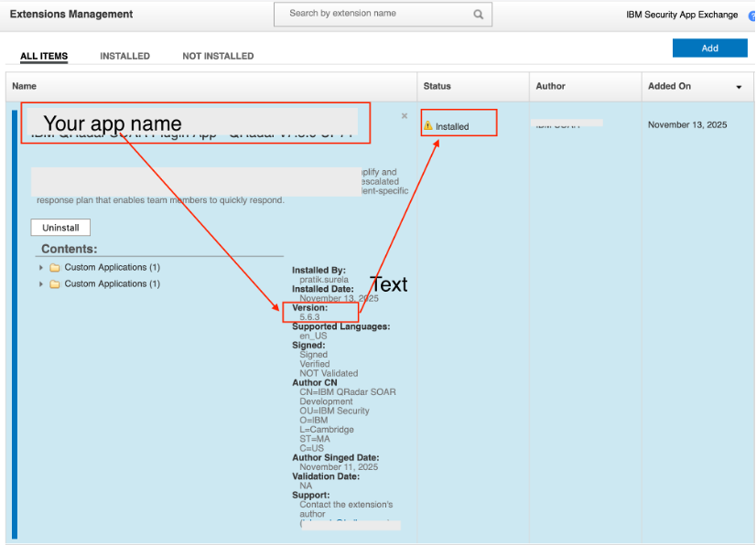The image size is (756, 545).
Task: Click the O=IBM line
Action: (313, 421)
